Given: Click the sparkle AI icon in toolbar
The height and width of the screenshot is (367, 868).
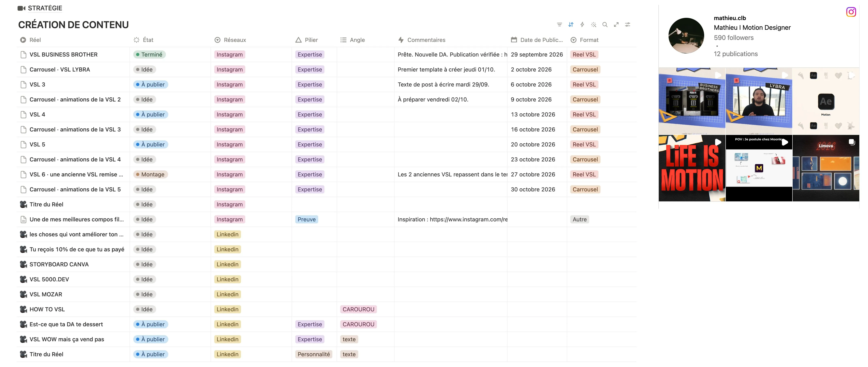Looking at the screenshot, I should [x=594, y=25].
